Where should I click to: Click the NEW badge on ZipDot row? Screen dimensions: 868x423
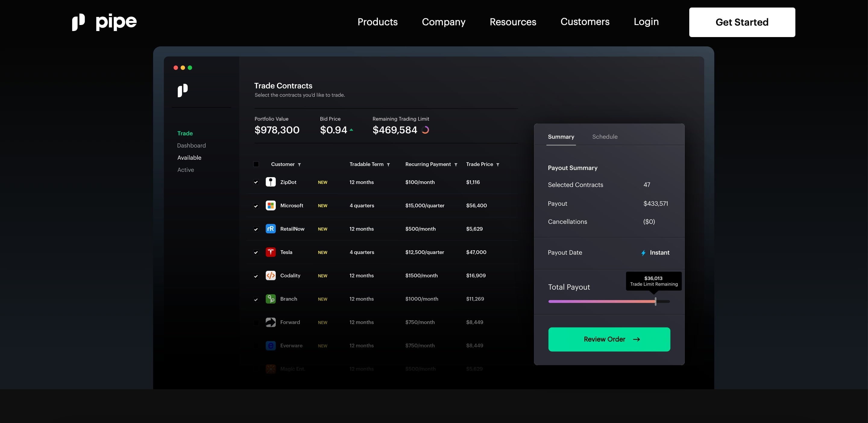point(322,182)
